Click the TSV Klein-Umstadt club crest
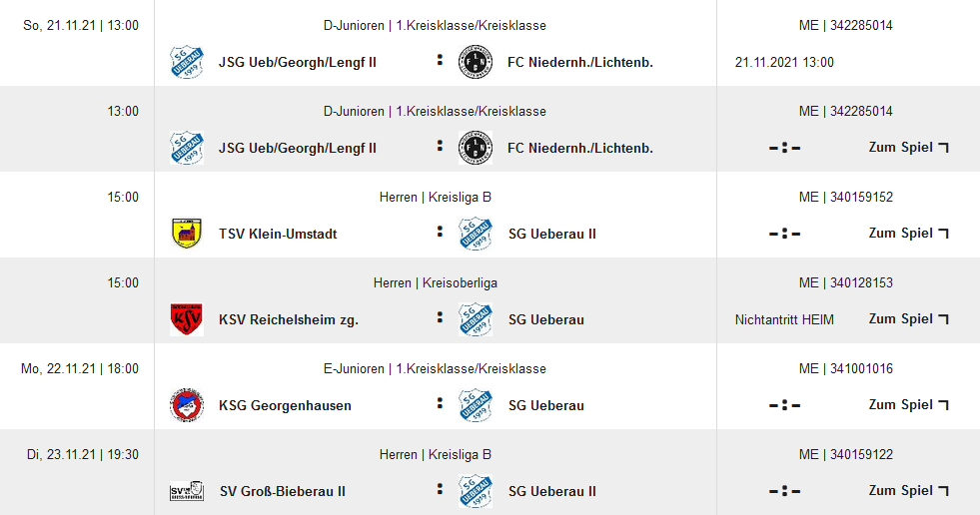The image size is (980, 515). click(x=186, y=234)
